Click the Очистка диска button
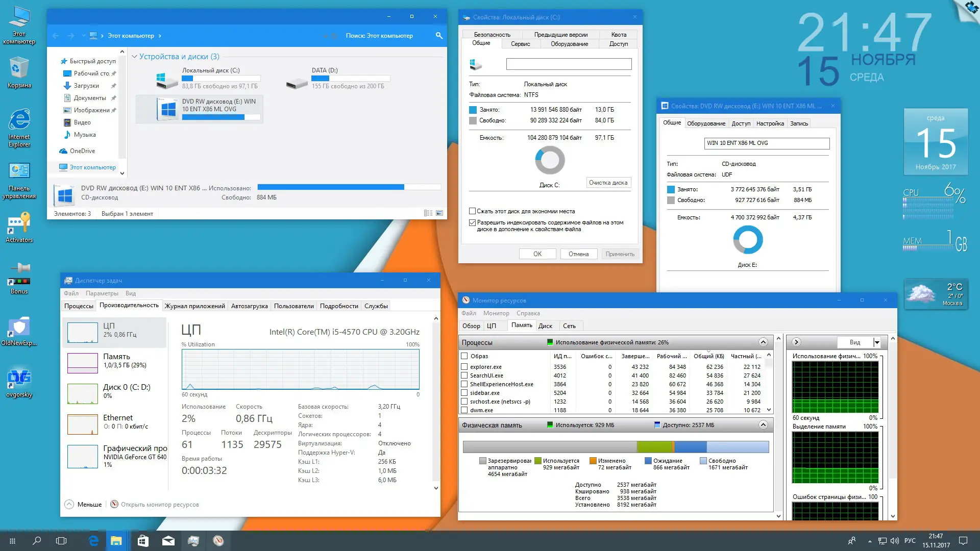This screenshot has height=551, width=980. click(608, 183)
